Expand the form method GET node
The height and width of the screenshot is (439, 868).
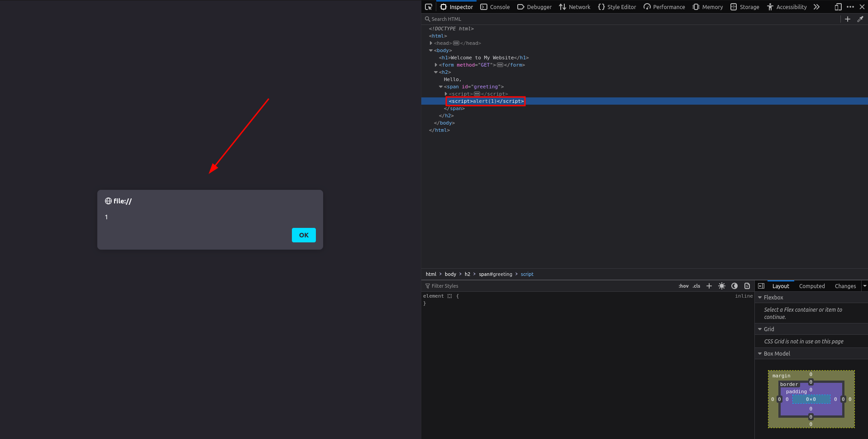(436, 65)
